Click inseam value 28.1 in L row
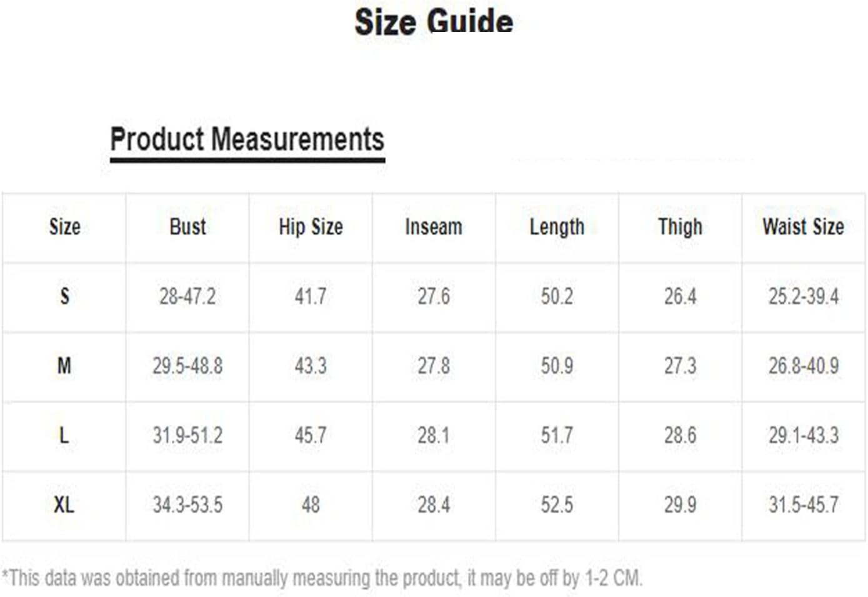868x597 pixels. coord(434,434)
